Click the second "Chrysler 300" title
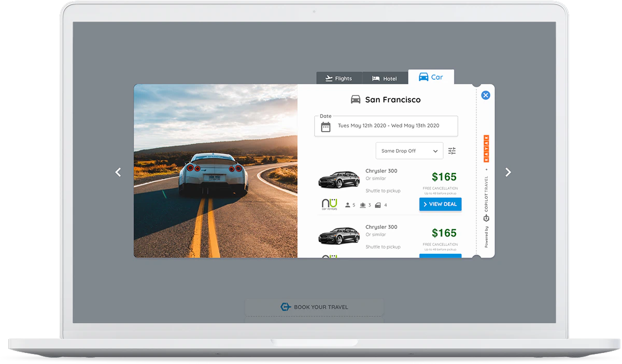 pyautogui.click(x=381, y=227)
